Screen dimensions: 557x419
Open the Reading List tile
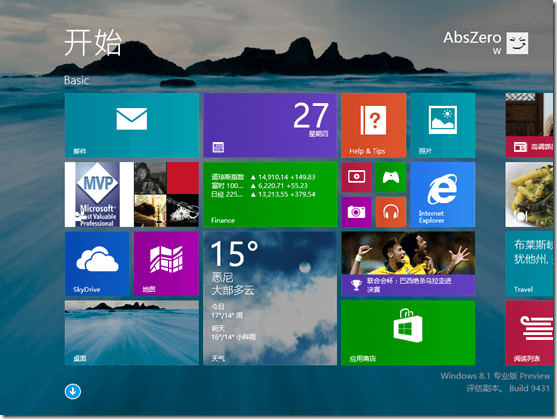529,333
